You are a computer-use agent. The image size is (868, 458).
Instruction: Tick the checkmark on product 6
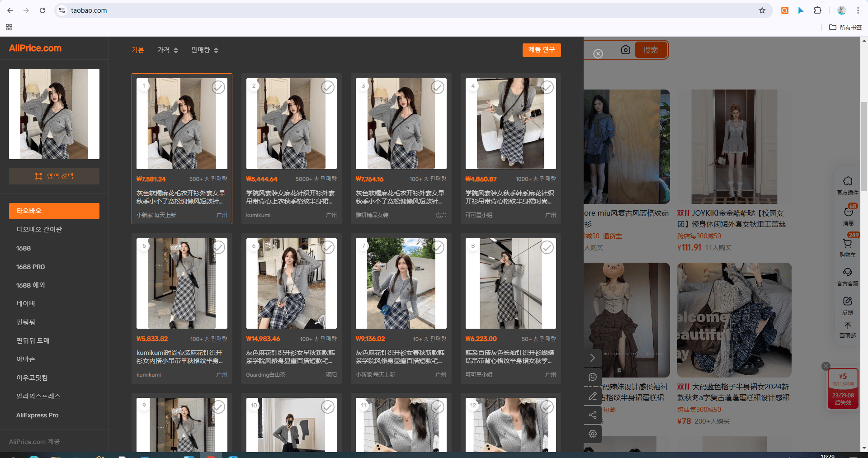coord(328,247)
